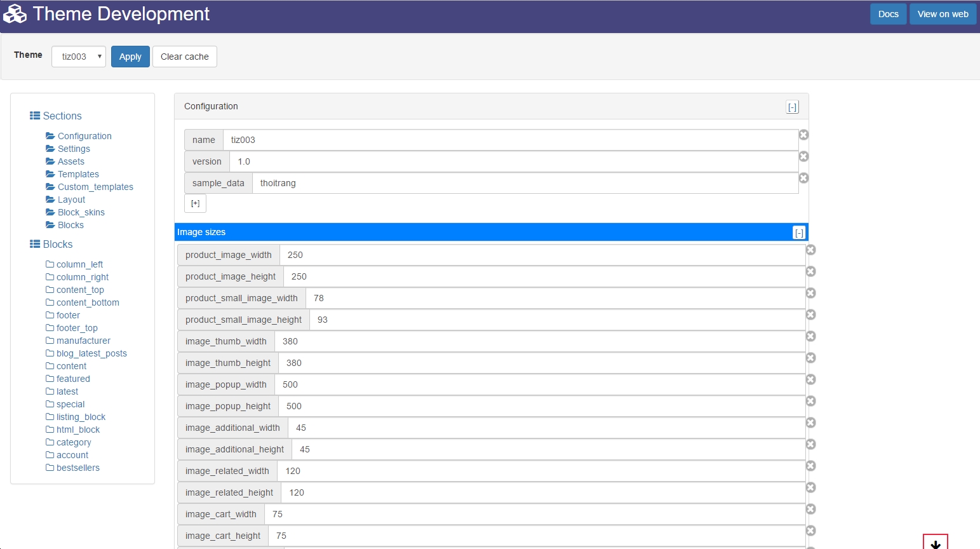The width and height of the screenshot is (980, 549).
Task: Delete product_small_image_width row x icon
Action: click(810, 293)
